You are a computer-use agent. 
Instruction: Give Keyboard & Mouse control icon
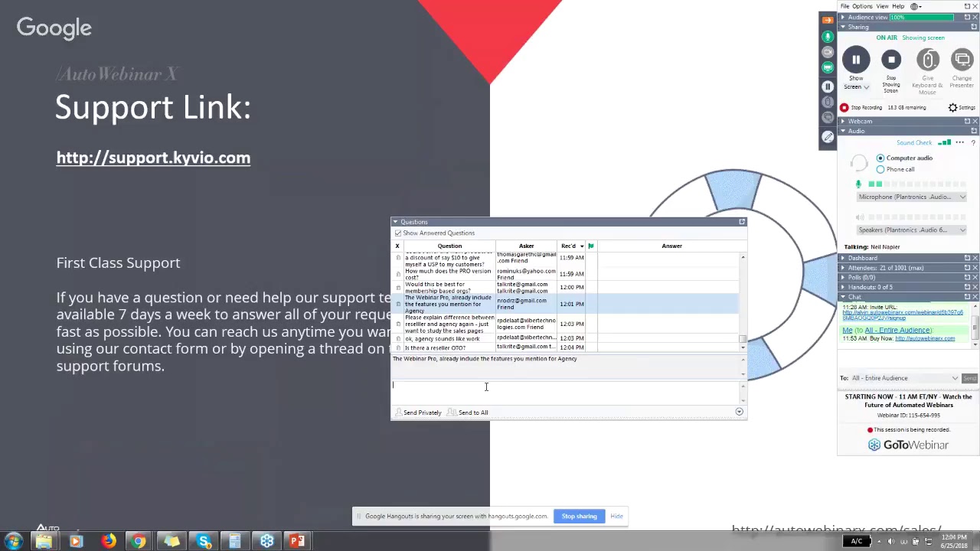click(x=927, y=60)
